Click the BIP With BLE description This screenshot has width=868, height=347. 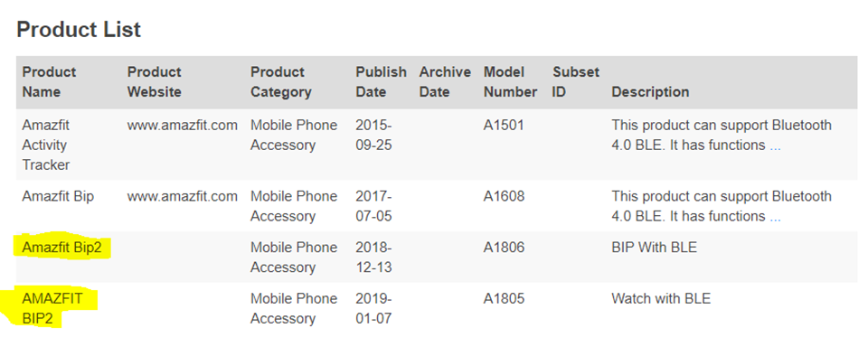point(655,248)
